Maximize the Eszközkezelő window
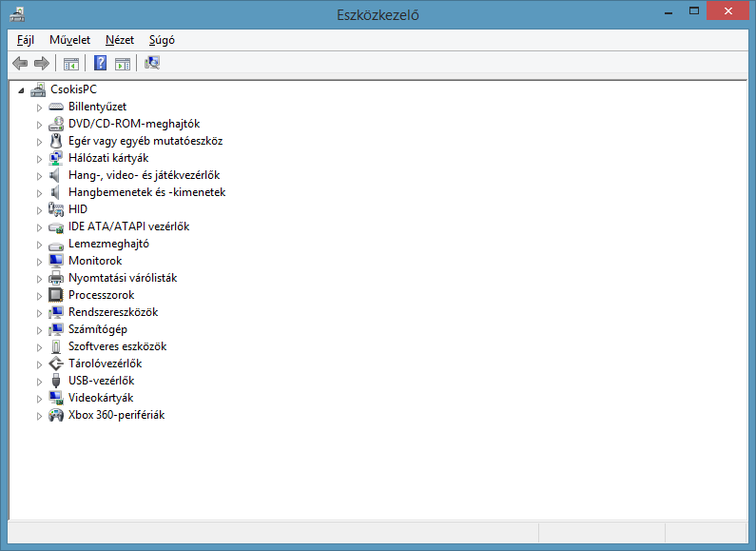 (694, 11)
